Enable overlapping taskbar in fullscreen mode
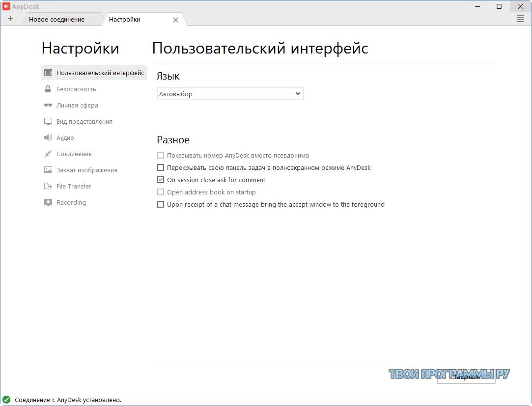Image resolution: width=532 pixels, height=406 pixels. click(x=161, y=167)
